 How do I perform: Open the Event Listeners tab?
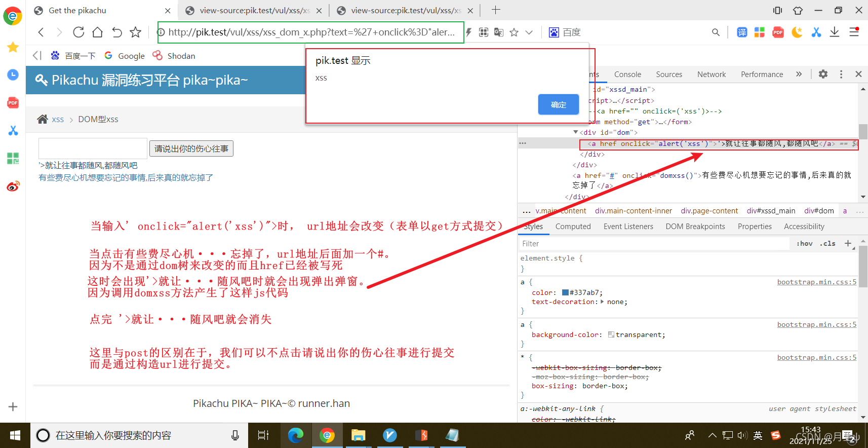click(628, 227)
